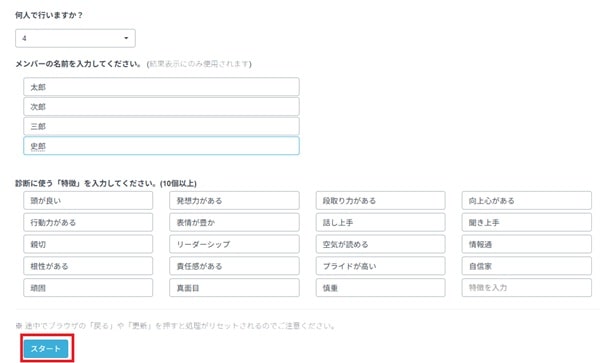The height and width of the screenshot is (363, 600).
Task: Edit the 頭が良い trait field
Action: pyautogui.click(x=88, y=200)
